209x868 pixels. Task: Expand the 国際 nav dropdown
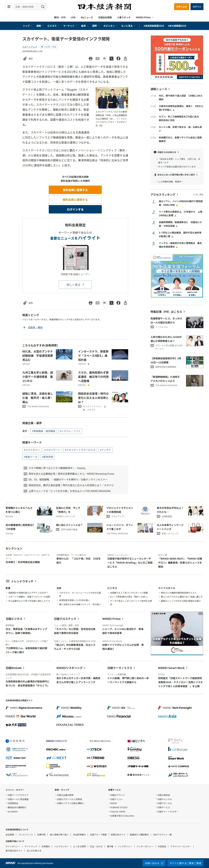96,26
